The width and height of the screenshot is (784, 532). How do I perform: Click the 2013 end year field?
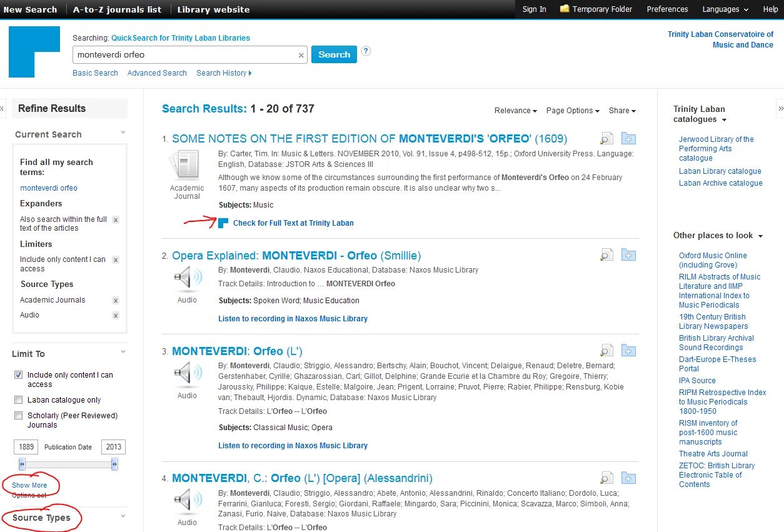tap(114, 447)
